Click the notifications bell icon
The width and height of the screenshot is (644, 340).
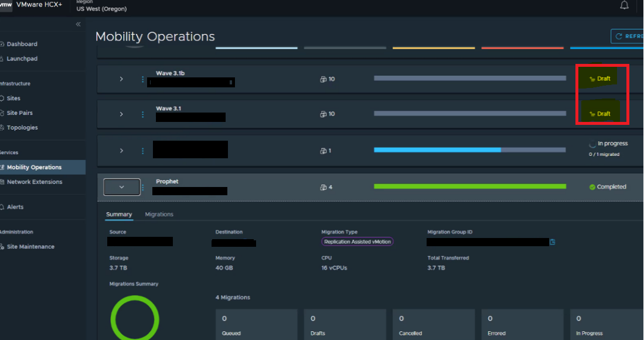coord(624,5)
